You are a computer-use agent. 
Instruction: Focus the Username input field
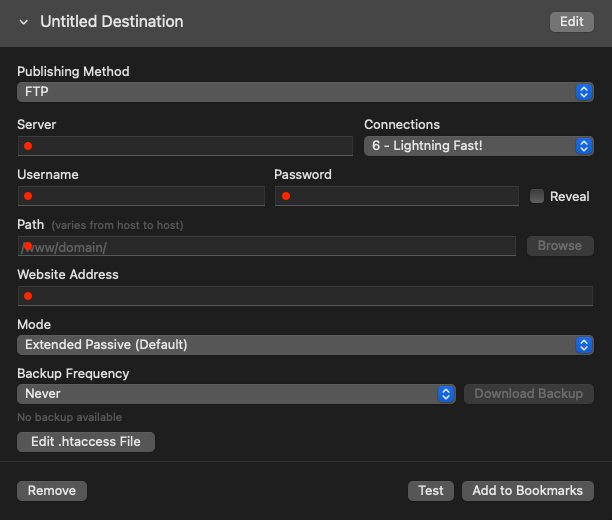141,196
